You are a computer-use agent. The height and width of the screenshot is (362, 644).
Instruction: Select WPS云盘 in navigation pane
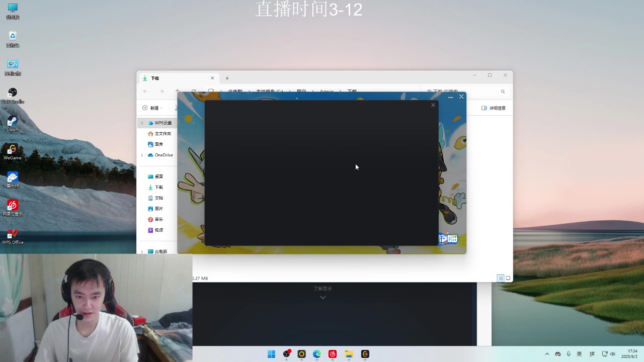pyautogui.click(x=160, y=123)
